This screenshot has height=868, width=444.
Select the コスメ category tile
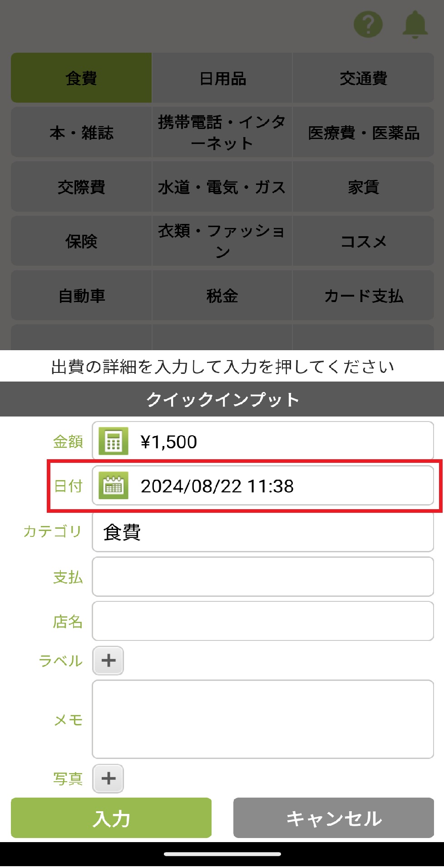tap(363, 241)
